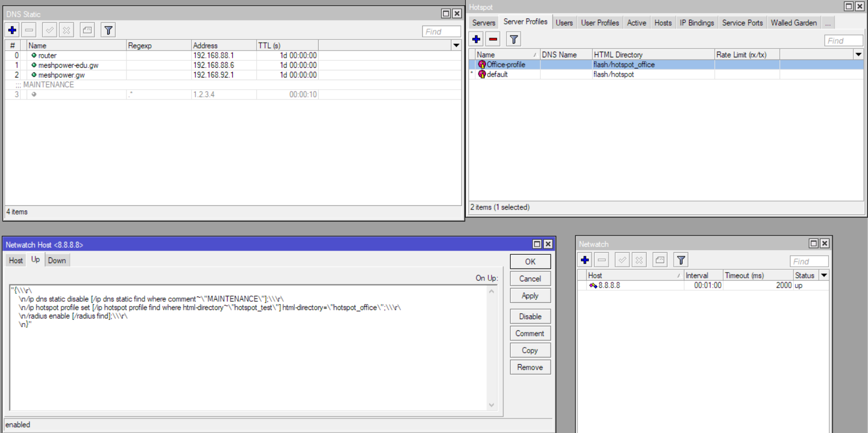Open Netwatch column chooser dropdown
The width and height of the screenshot is (868, 433).
tap(824, 275)
